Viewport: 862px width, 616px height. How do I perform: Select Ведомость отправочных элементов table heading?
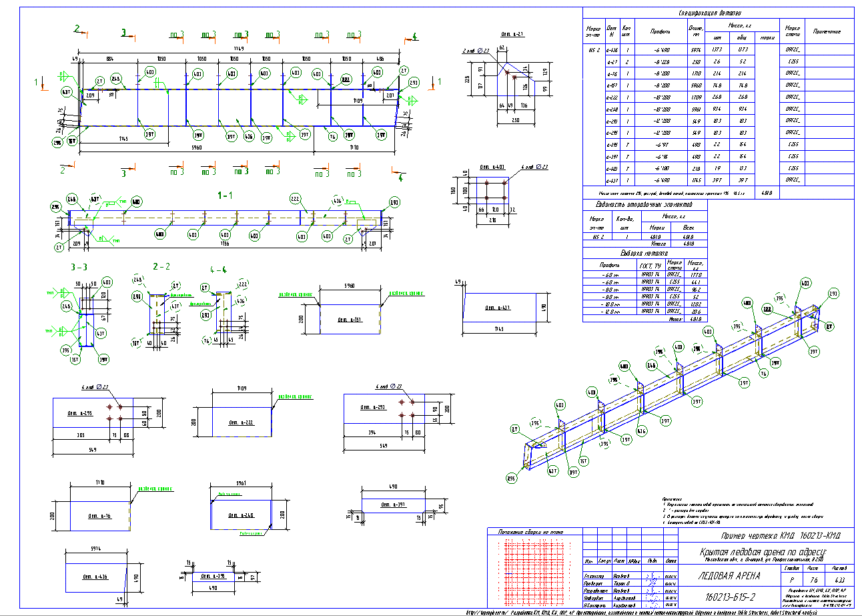645,205
